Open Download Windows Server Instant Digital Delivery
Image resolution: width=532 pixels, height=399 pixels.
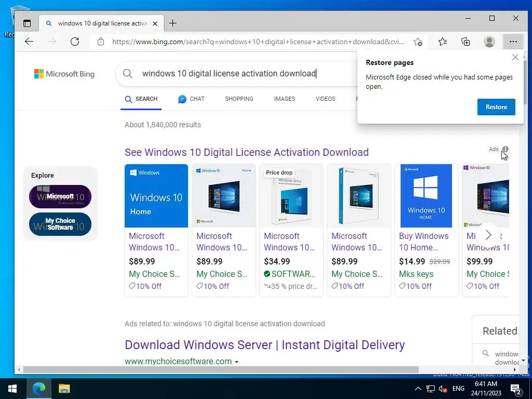pyautogui.click(x=264, y=345)
